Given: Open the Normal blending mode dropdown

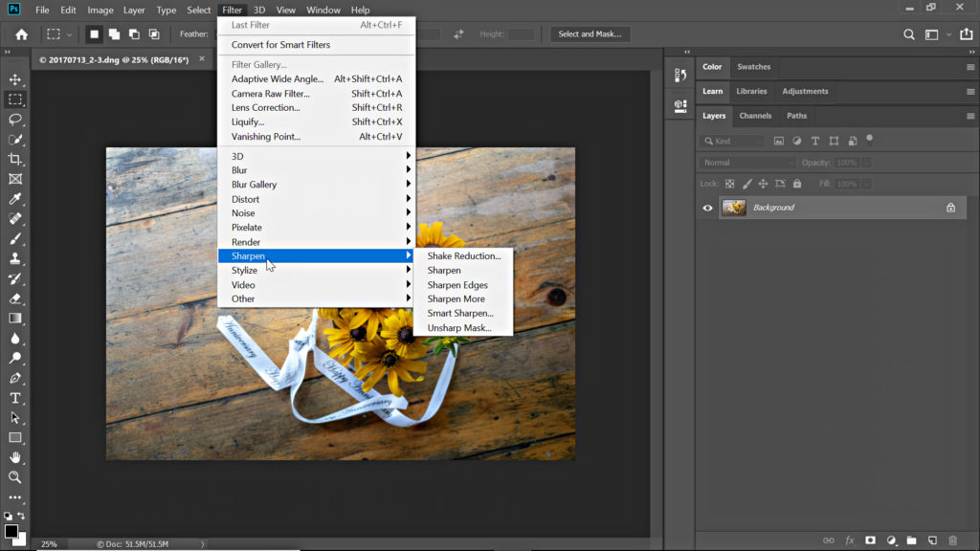Looking at the screenshot, I should (x=746, y=163).
